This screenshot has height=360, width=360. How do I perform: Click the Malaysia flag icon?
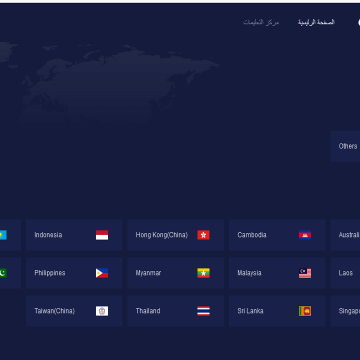point(305,273)
